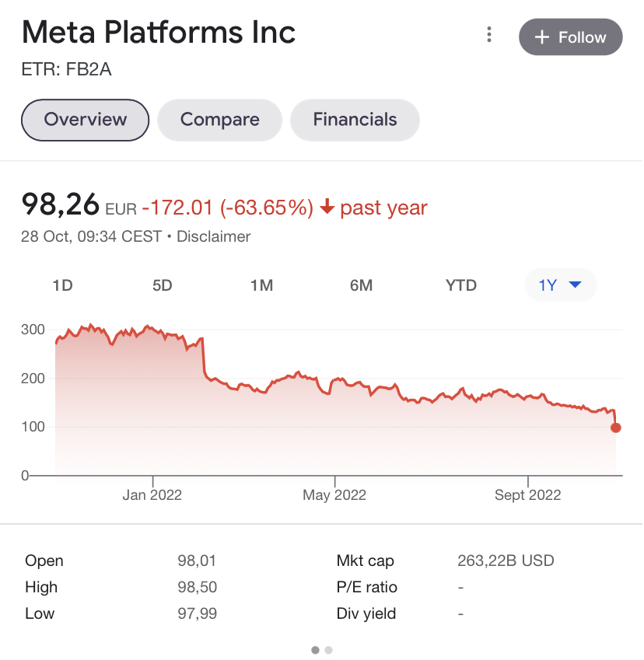Click the Sept 2022 axis marker
This screenshot has width=644, height=660.
coord(529,495)
